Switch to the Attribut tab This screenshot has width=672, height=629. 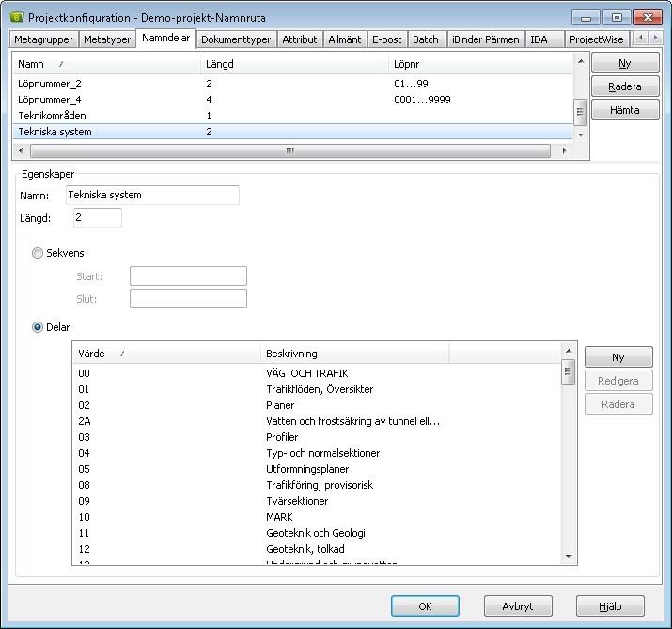(x=300, y=39)
